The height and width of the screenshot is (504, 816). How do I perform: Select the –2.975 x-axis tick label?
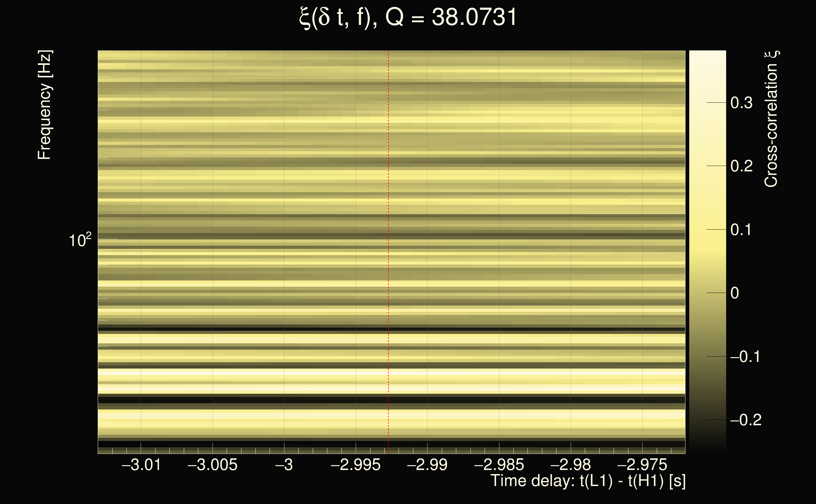642,465
